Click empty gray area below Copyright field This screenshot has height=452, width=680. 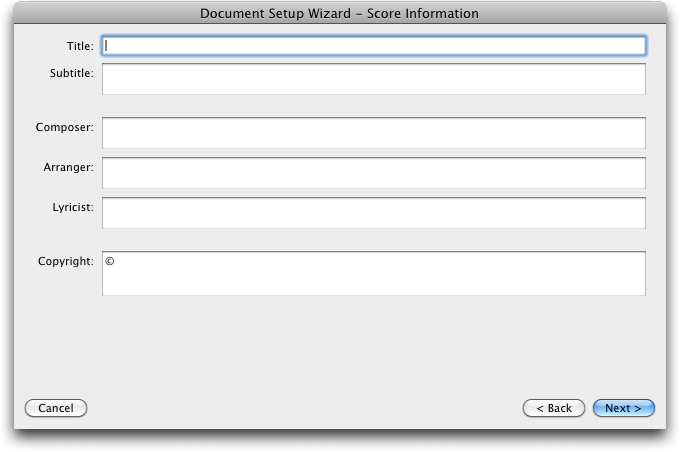[340, 347]
